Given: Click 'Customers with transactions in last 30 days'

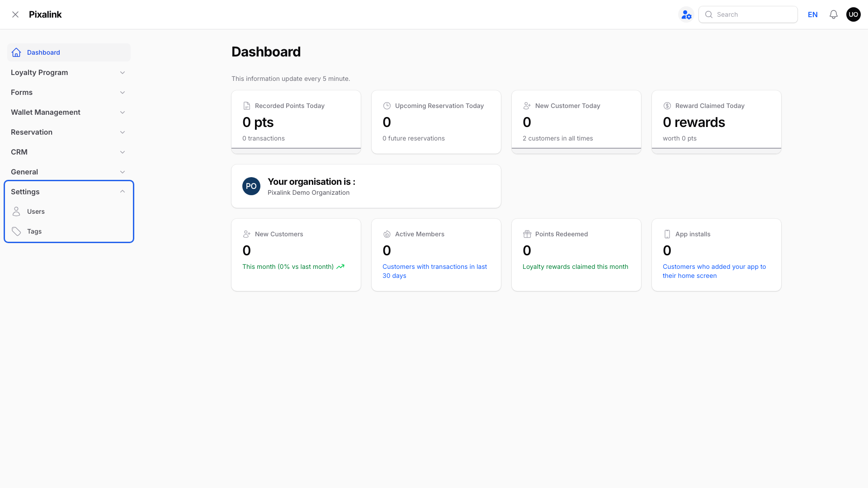Looking at the screenshot, I should (434, 271).
